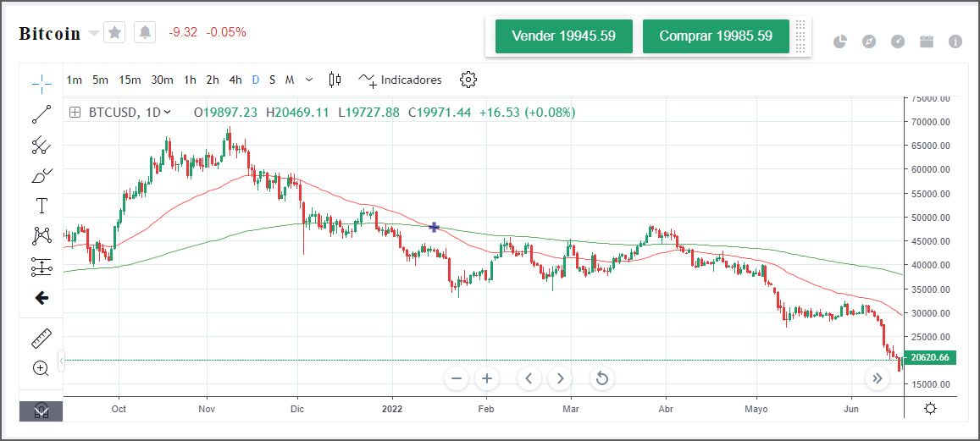Viewport: 980px width, 441px height.
Task: Click the black back arrow icon
Action: point(42,298)
